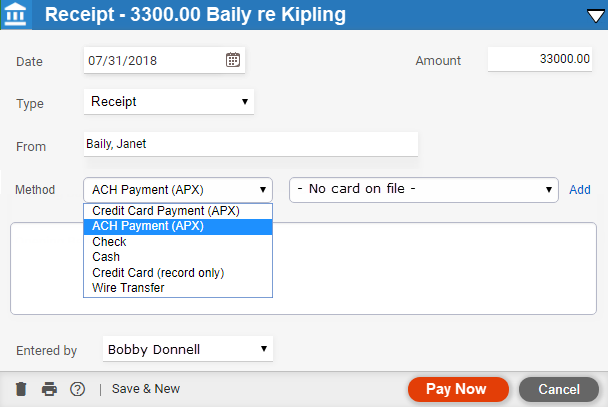The width and height of the screenshot is (608, 407).
Task: Open the Type dropdown showing Receipt
Action: pyautogui.click(x=169, y=101)
